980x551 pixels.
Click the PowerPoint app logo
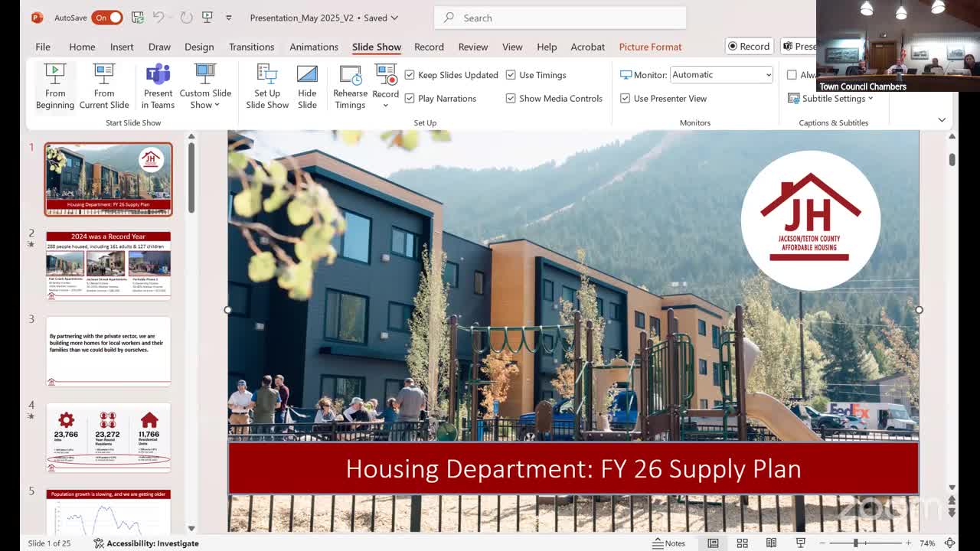pyautogui.click(x=37, y=18)
